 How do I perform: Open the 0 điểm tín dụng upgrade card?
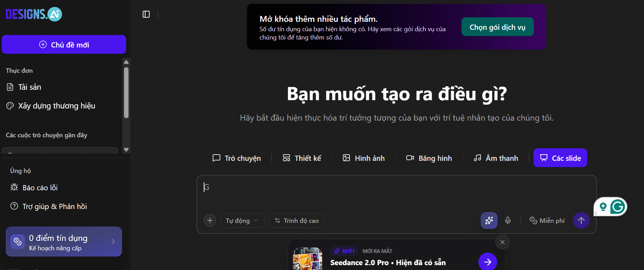tap(64, 242)
